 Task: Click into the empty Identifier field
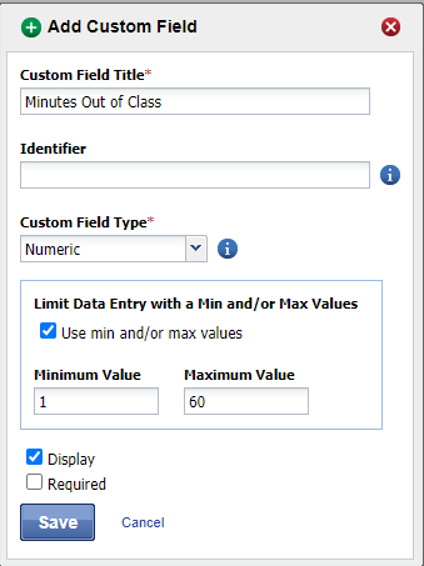pyautogui.click(x=195, y=175)
